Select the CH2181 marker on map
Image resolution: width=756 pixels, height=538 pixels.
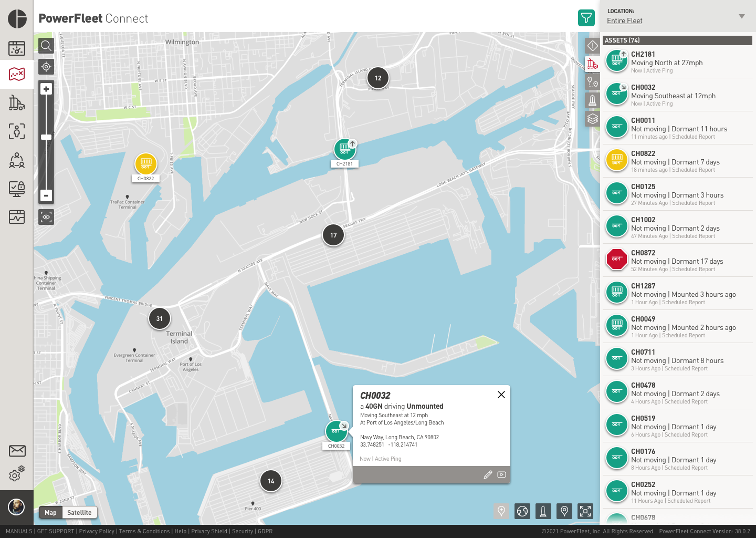tap(345, 150)
